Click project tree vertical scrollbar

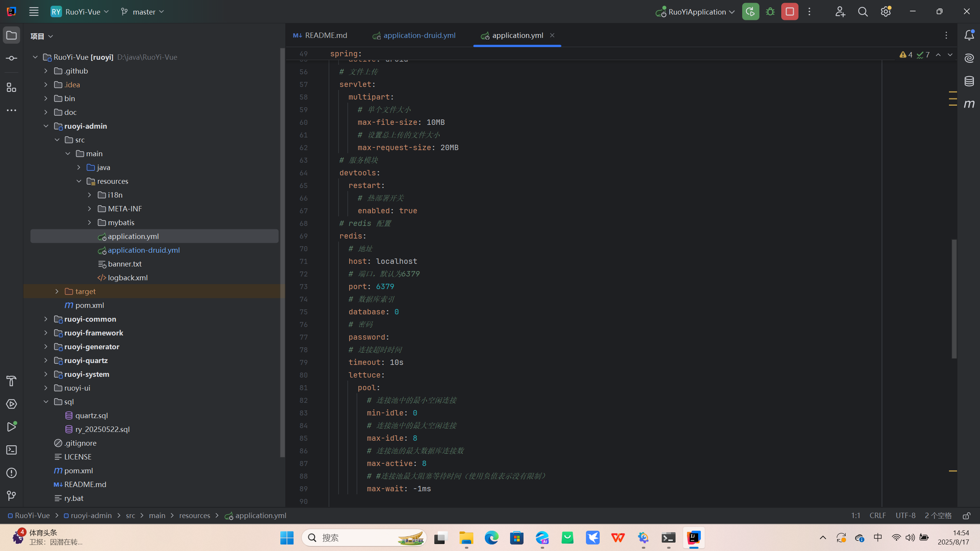282,253
